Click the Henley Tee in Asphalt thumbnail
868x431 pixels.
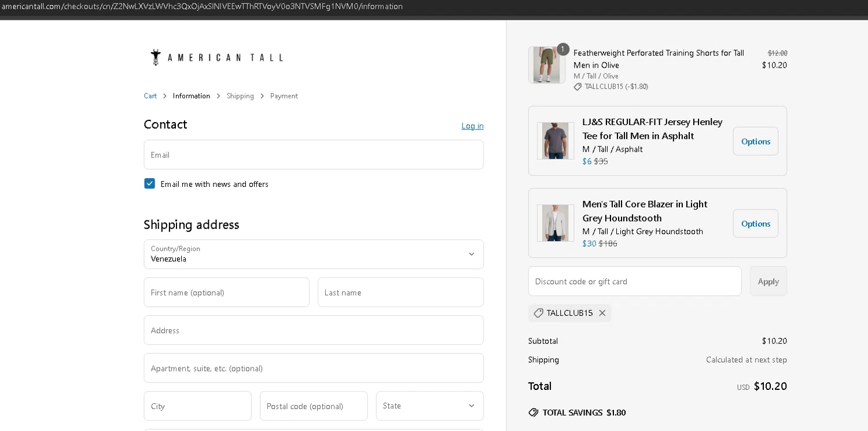(556, 141)
